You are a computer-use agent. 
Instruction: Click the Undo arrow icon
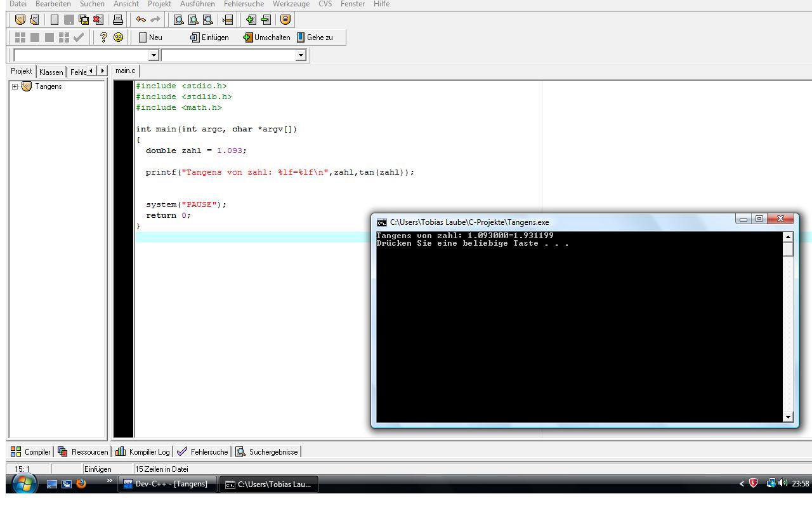click(x=141, y=20)
